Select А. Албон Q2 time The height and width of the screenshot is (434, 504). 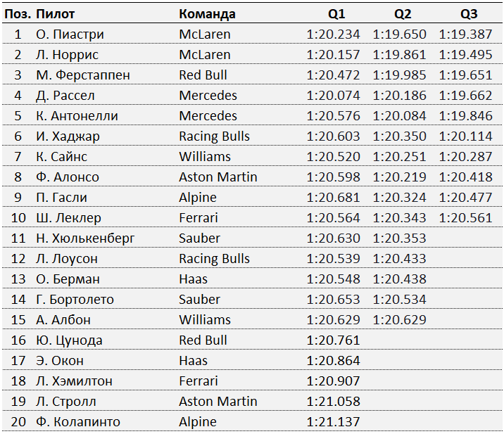coord(399,320)
